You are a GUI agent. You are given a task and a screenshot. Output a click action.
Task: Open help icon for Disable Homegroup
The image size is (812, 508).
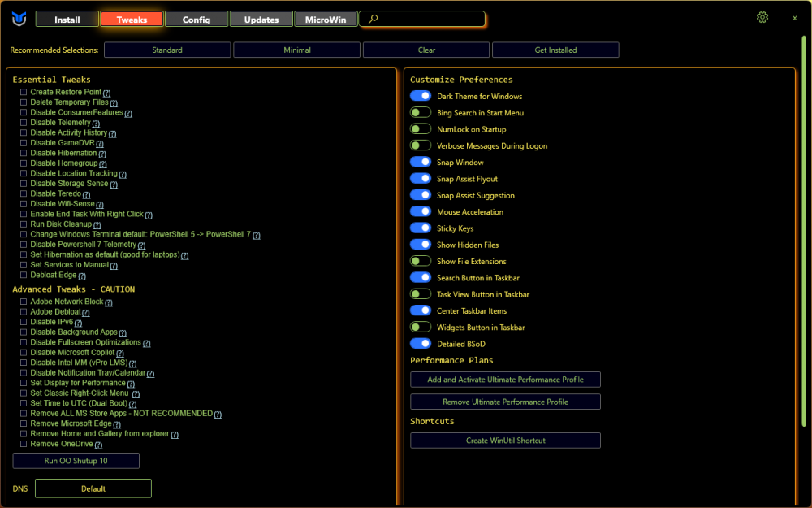point(102,164)
